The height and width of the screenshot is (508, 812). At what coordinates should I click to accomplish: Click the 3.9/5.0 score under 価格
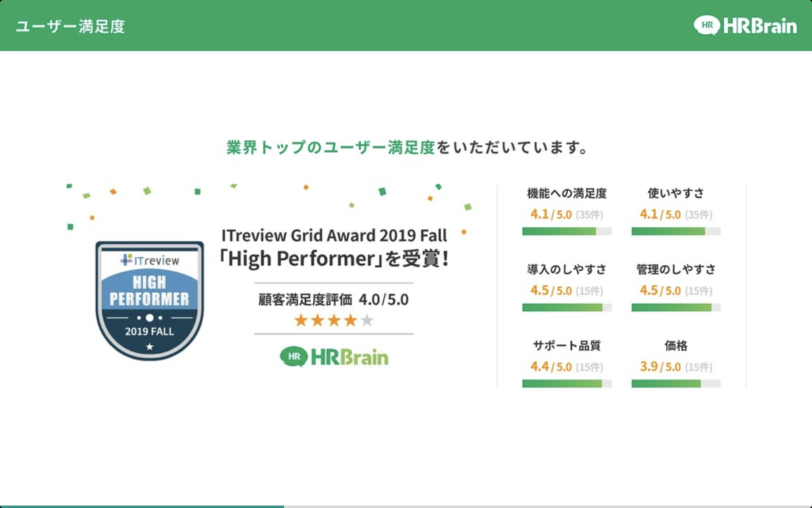point(660,367)
